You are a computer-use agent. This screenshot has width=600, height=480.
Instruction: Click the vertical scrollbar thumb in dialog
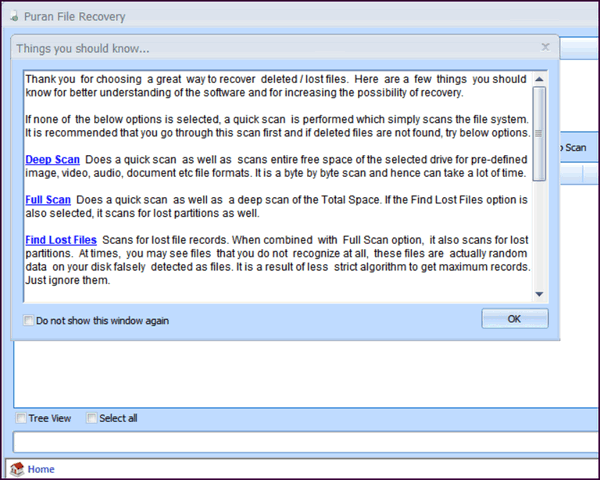click(539, 133)
